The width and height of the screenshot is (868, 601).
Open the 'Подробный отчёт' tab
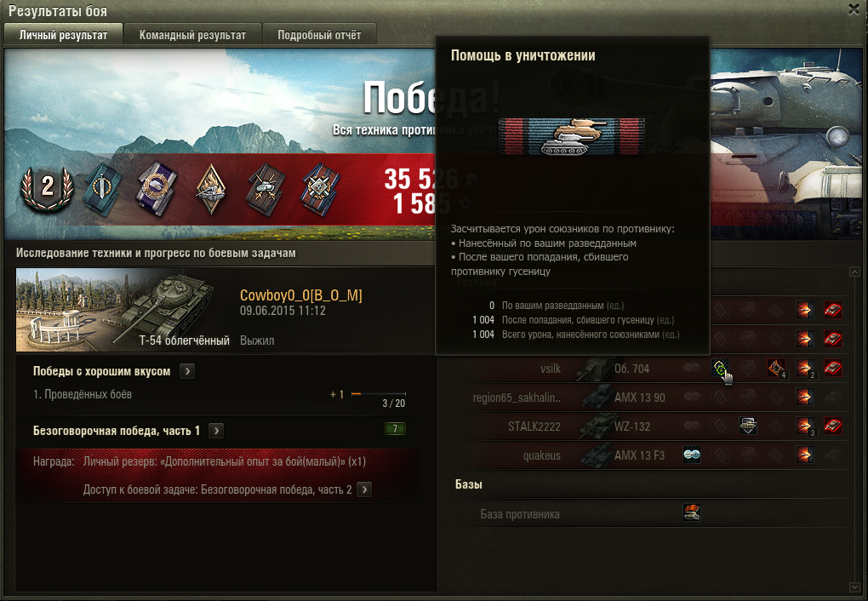(x=319, y=35)
